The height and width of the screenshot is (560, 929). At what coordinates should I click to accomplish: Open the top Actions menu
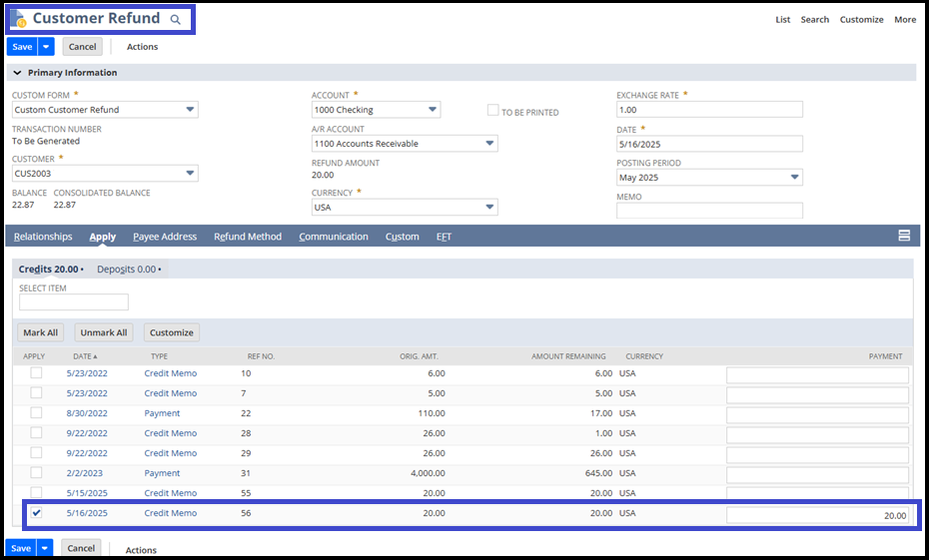click(142, 47)
